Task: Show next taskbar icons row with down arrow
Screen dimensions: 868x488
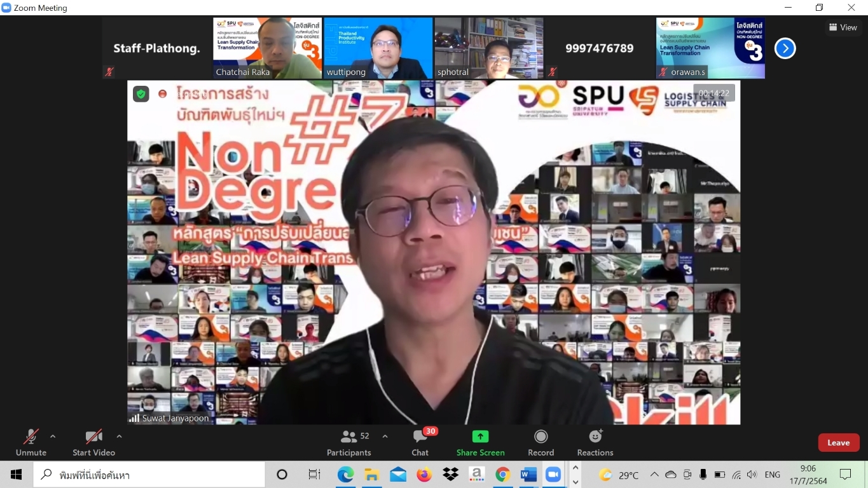Action: (x=575, y=482)
